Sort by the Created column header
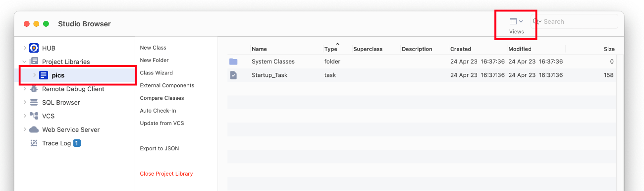644x191 pixels. [461, 49]
